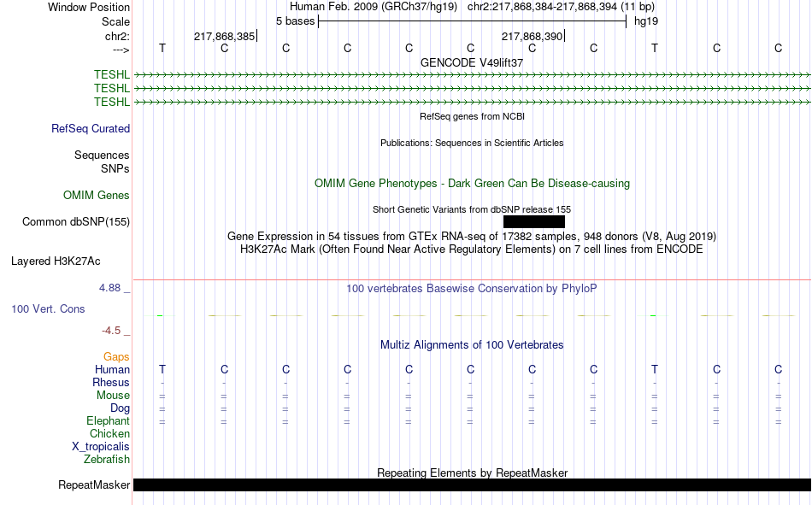812x505 pixels.
Task: Click the RepeatMasker track label
Action: point(94,485)
